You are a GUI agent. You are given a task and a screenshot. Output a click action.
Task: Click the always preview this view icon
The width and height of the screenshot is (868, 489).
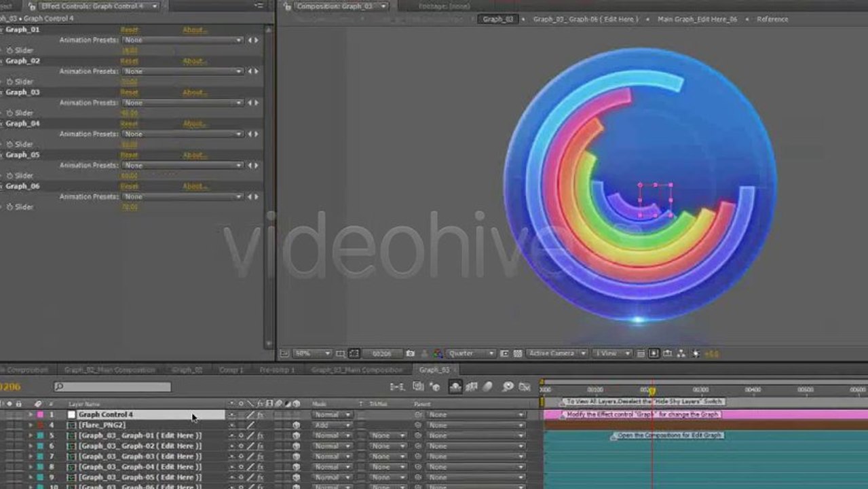tap(284, 353)
